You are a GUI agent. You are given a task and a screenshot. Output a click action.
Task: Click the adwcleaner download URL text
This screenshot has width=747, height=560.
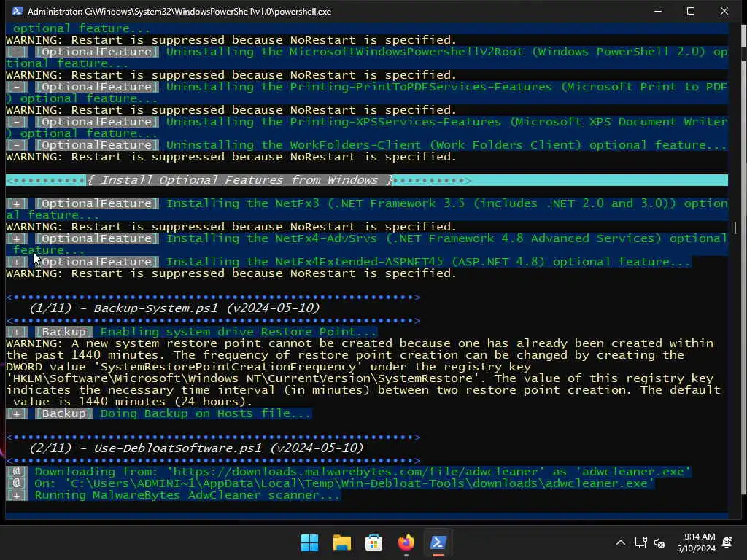point(355,472)
